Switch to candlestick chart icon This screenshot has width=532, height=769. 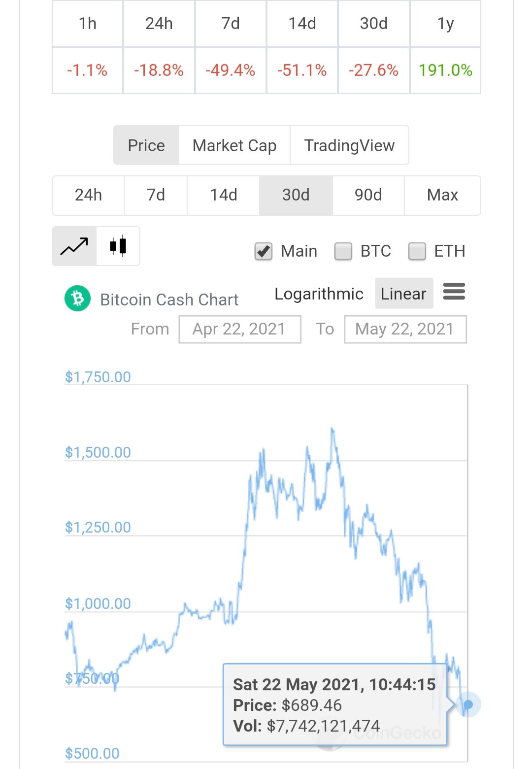pyautogui.click(x=118, y=246)
